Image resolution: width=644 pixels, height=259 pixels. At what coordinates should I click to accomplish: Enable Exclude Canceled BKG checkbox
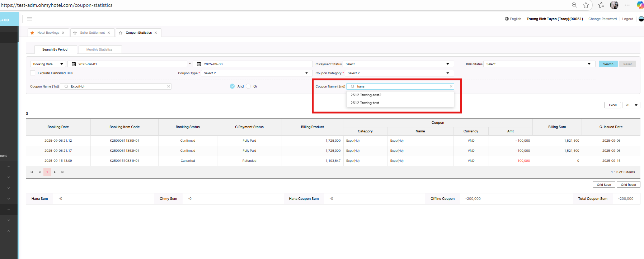pyautogui.click(x=33, y=73)
